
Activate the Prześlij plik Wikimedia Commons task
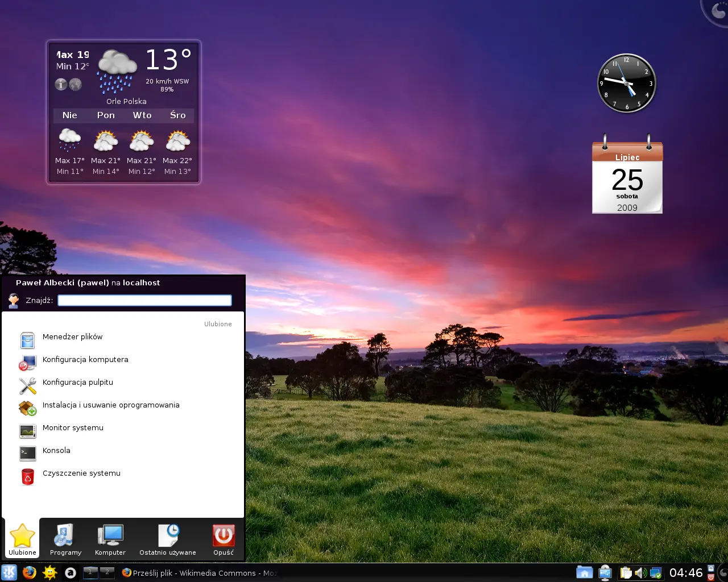[199, 573]
